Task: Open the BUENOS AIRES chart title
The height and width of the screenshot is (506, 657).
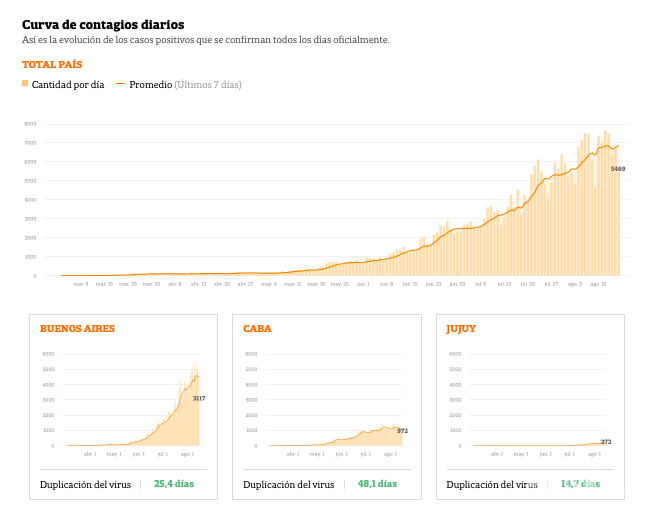Action: click(77, 328)
